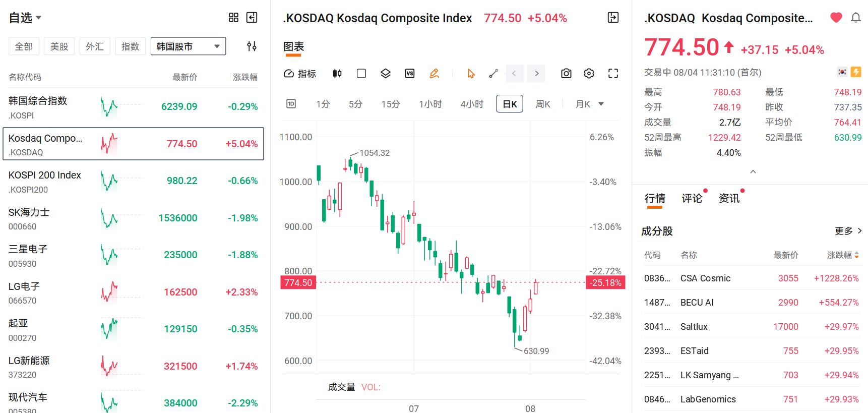
Task: Select the drawing pencil tool
Action: [x=434, y=74]
